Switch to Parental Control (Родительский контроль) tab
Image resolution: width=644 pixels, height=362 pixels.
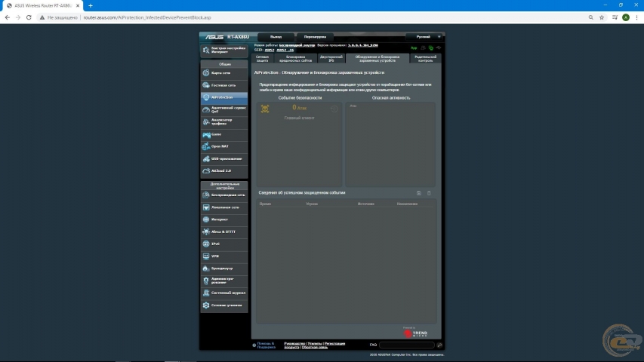[x=426, y=59]
